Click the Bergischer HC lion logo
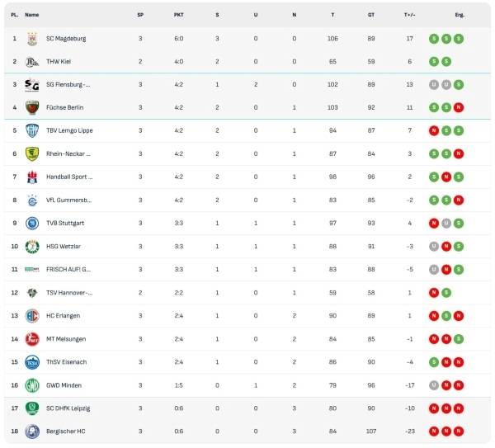The height and width of the screenshot is (448, 495). pos(32,431)
